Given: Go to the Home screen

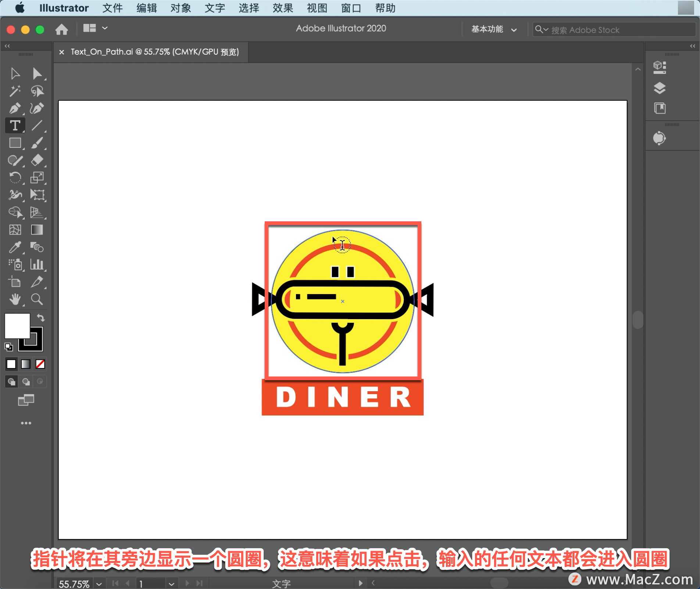Looking at the screenshot, I should tap(62, 29).
